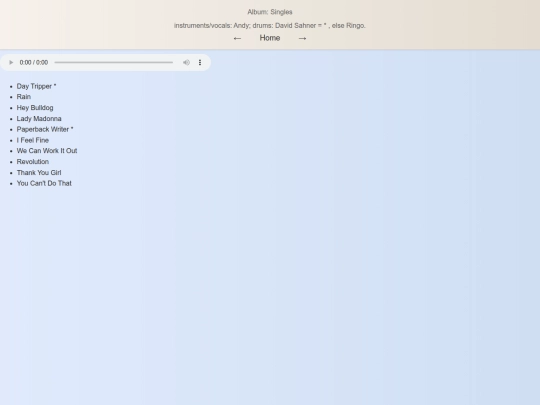This screenshot has height=405, width=540.
Task: Select the song Revolution
Action: coord(33,162)
